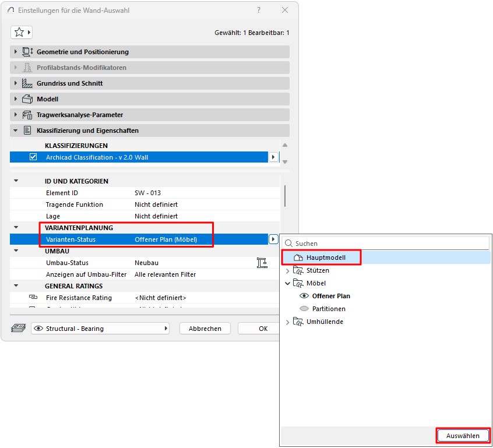Image resolution: width=493 pixels, height=448 pixels.
Task: Open the Favorites star button
Action: click(22, 32)
